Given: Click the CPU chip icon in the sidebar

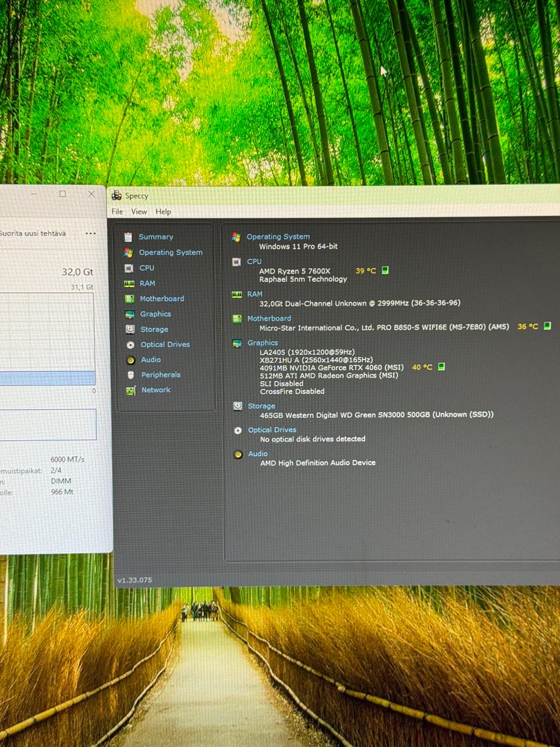Looking at the screenshot, I should [x=129, y=268].
